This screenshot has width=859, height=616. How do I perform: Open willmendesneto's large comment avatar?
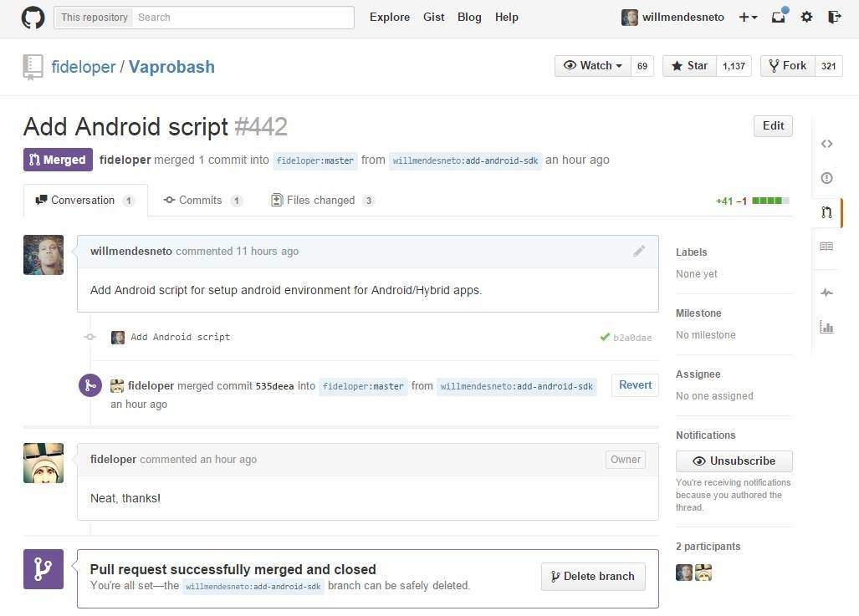coord(43,255)
